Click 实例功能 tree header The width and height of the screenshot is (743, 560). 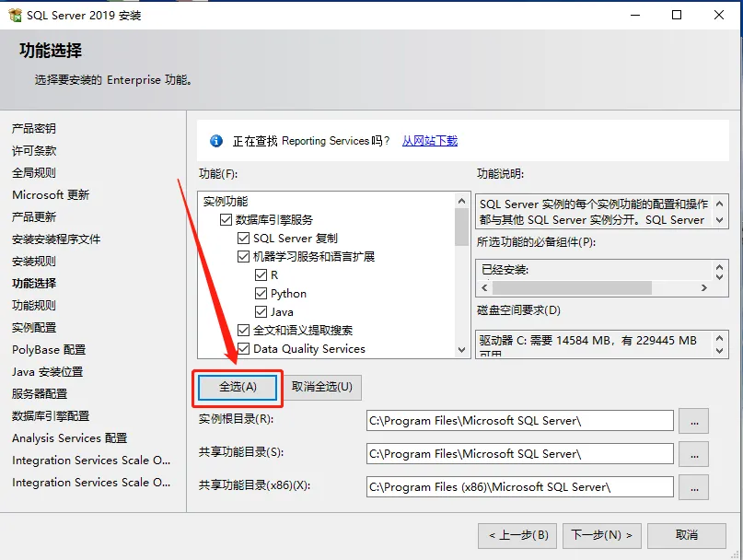pos(226,202)
